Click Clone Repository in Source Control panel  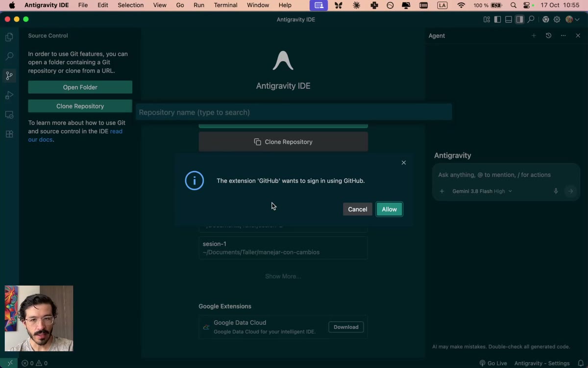80,106
